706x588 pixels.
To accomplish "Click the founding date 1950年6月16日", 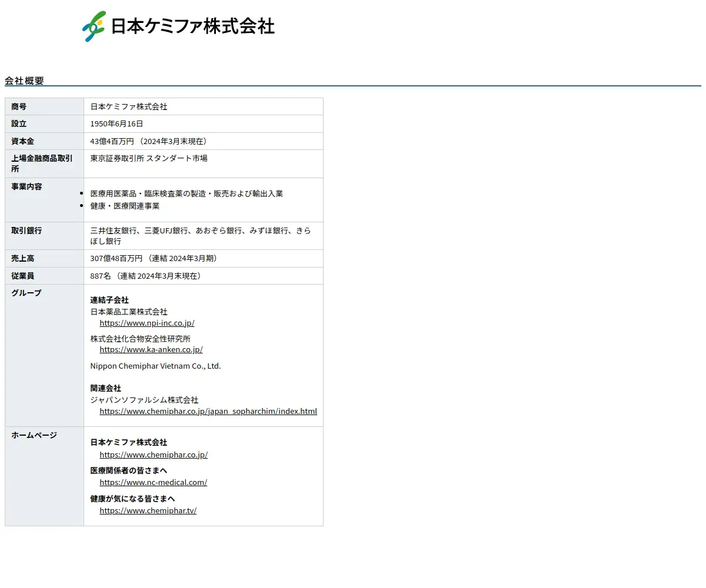I will [116, 123].
